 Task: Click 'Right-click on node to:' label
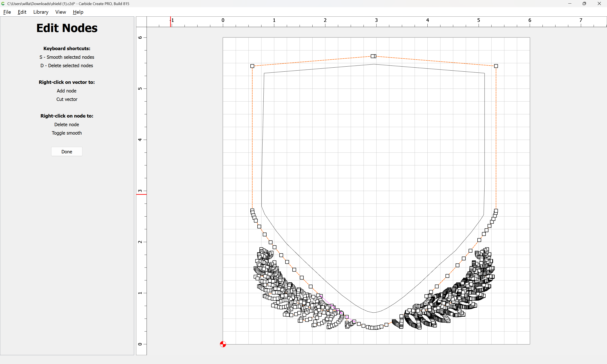click(67, 116)
